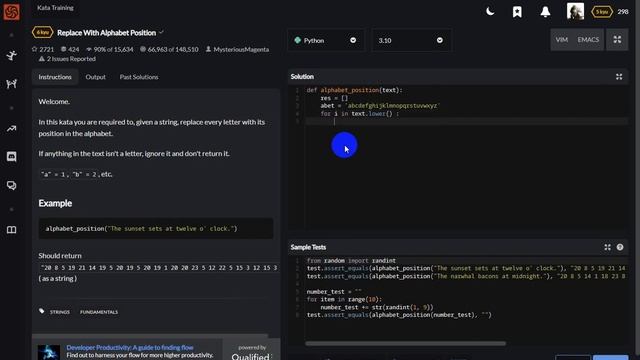Viewport: 640px width, 360px height.
Task: Open the Practice kata sidebar icon
Action: [11, 55]
